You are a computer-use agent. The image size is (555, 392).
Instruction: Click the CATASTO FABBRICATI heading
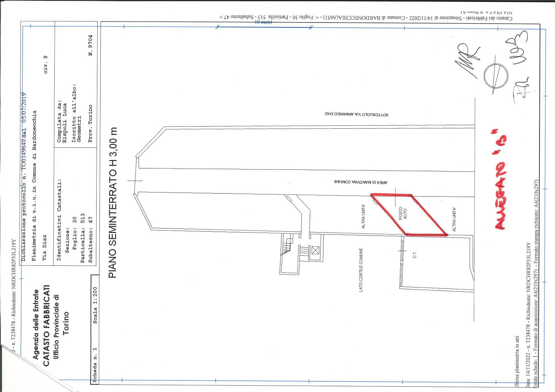(x=46, y=326)
